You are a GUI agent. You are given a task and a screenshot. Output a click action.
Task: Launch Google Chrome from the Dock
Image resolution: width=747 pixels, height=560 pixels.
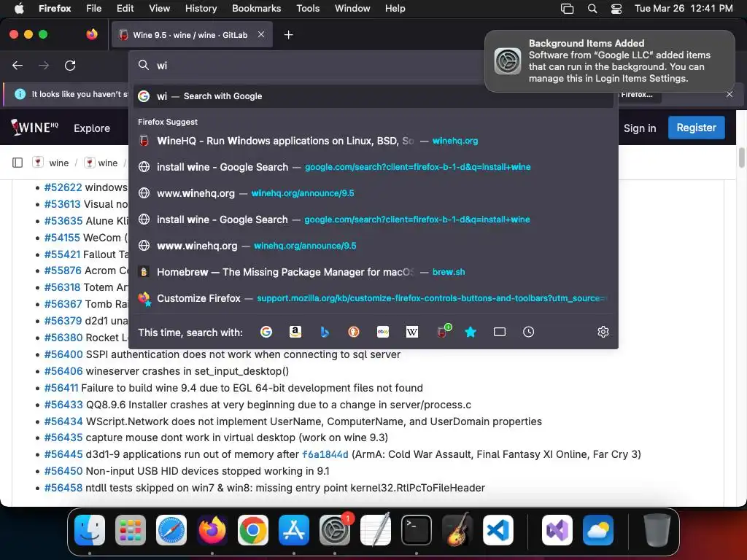pyautogui.click(x=253, y=530)
